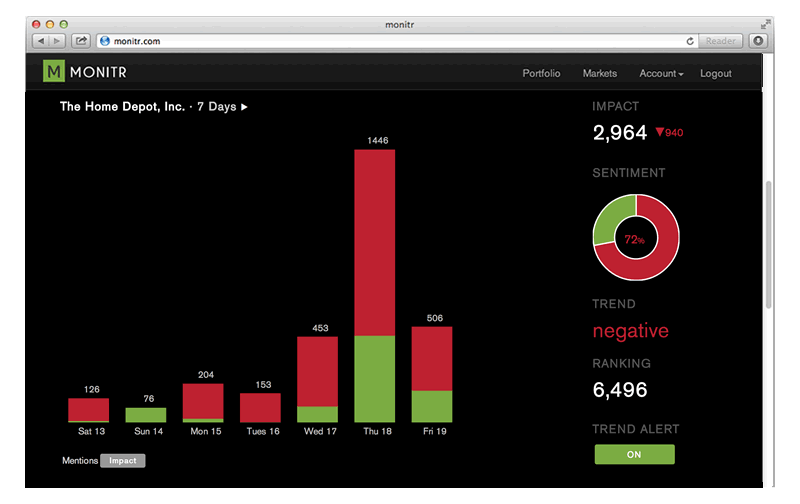The width and height of the screenshot is (800, 504).
Task: Turn off the Trend Alert ON switch
Action: [634, 455]
